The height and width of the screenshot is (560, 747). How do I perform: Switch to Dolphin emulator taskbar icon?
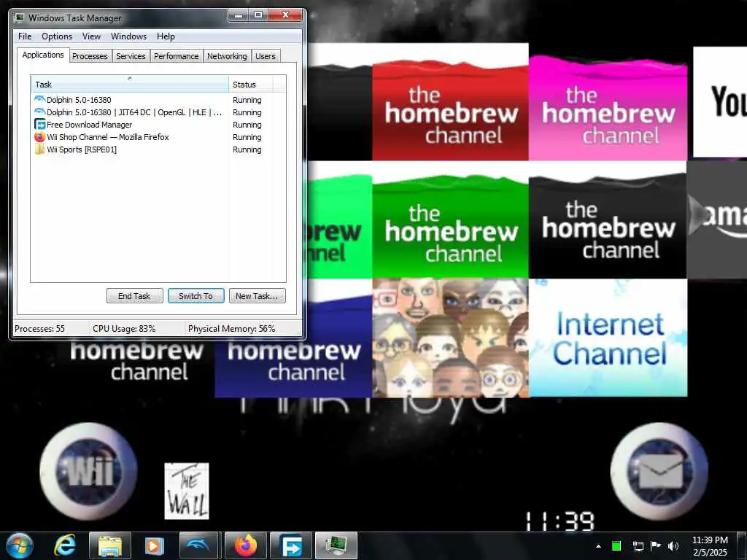point(199,545)
